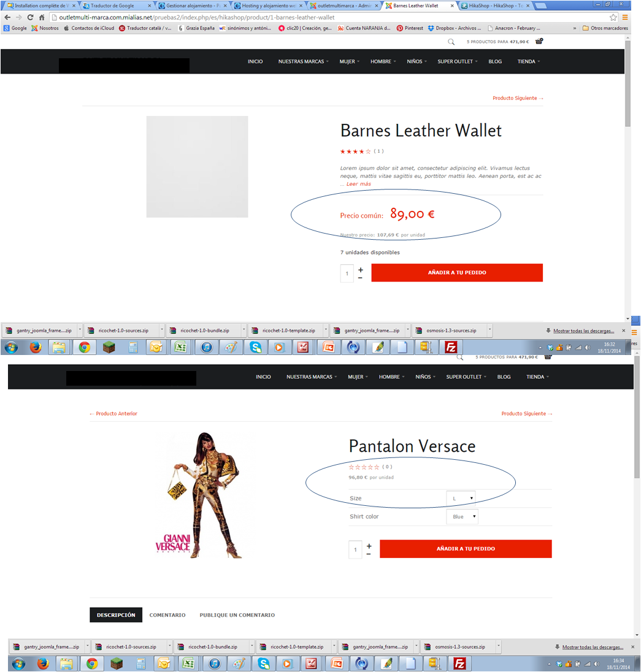Image resolution: width=641 pixels, height=672 pixels.
Task: Open the Shirt color dropdown showing Blue
Action: [x=463, y=516]
